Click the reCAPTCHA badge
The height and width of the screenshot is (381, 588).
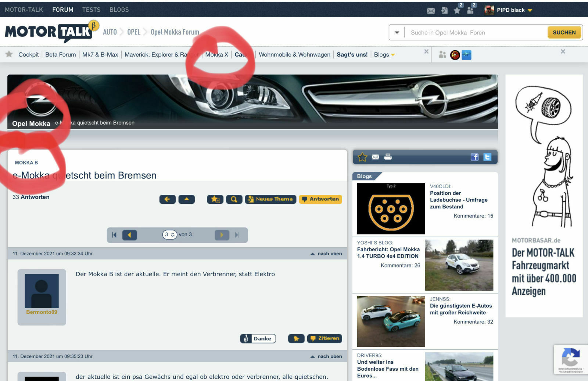coord(570,359)
